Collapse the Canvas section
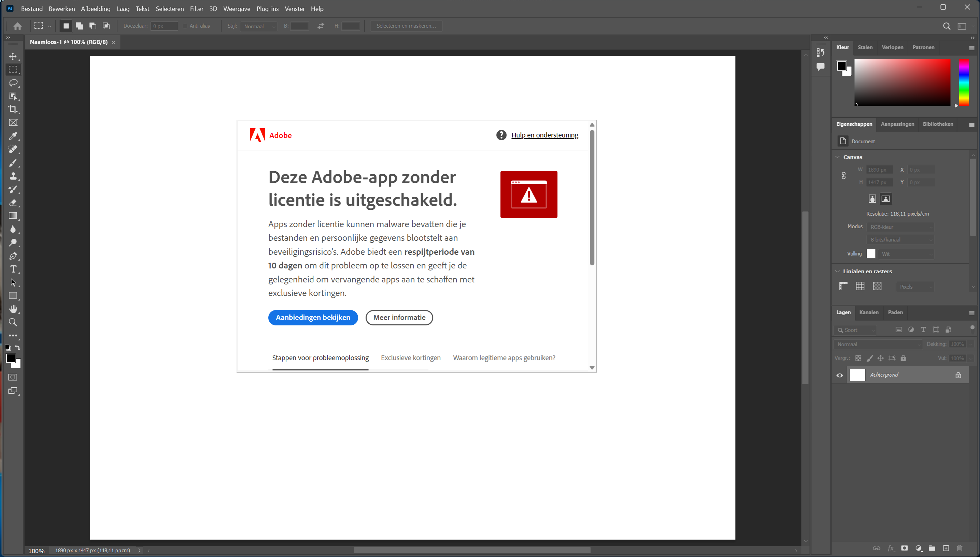Image resolution: width=980 pixels, height=557 pixels. (838, 157)
